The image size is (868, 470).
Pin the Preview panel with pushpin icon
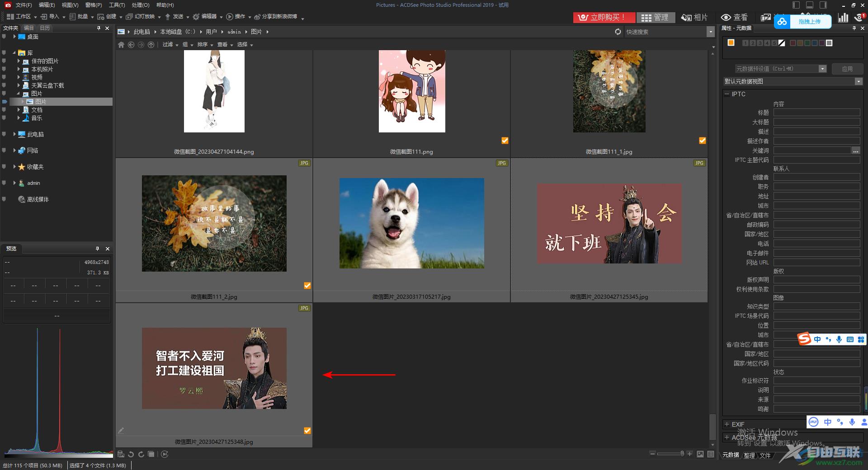[97, 249]
